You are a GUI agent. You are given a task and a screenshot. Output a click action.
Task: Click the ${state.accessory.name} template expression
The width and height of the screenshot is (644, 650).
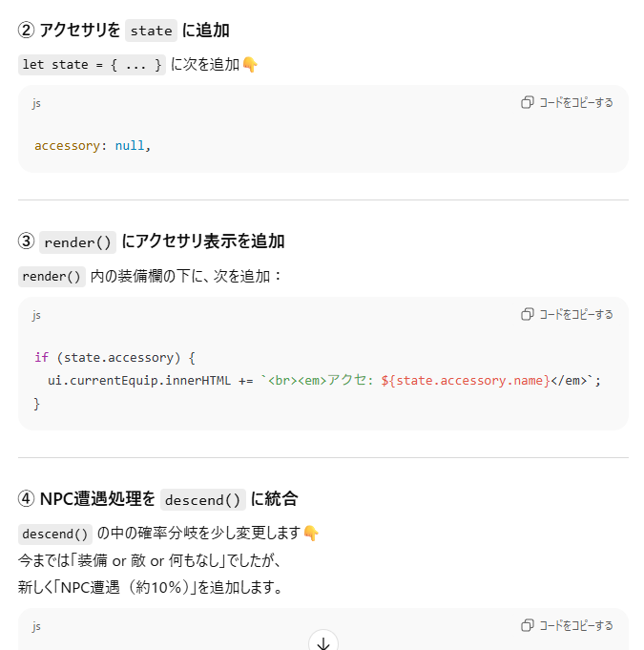pyautogui.click(x=466, y=381)
